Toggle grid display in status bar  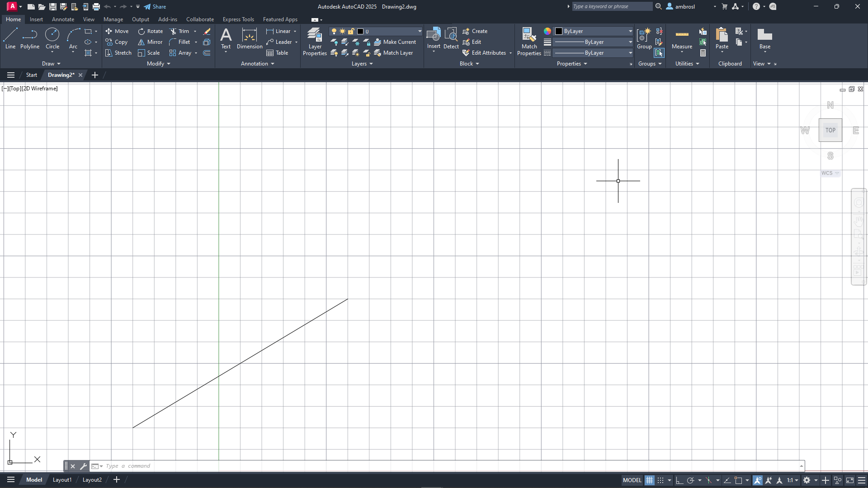click(649, 480)
